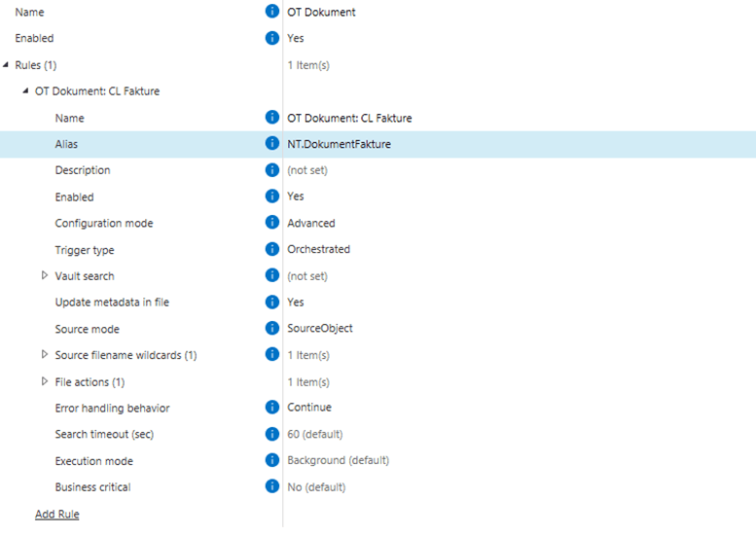Toggle Update metadata in file value
The width and height of the screenshot is (756, 536).
(296, 303)
